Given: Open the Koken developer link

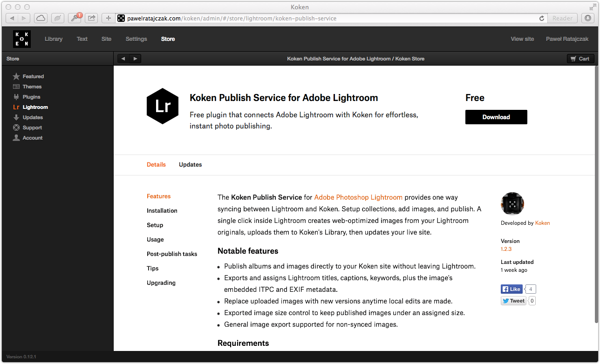Looking at the screenshot, I should tap(542, 223).
